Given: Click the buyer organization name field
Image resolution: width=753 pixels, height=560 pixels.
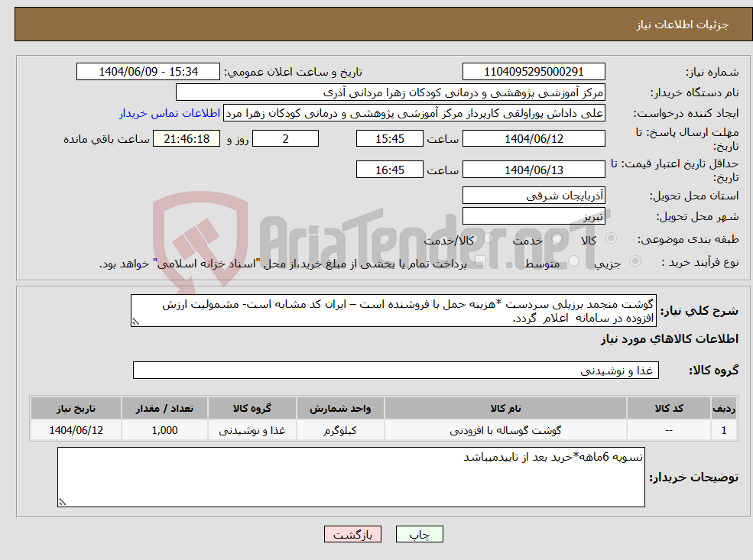Looking at the screenshot, I should tap(391, 92).
